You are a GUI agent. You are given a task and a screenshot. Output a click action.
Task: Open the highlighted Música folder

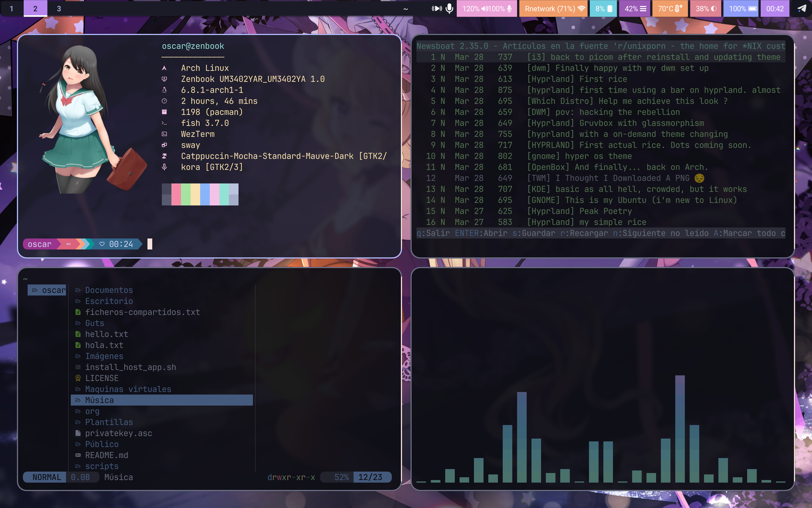(x=162, y=400)
